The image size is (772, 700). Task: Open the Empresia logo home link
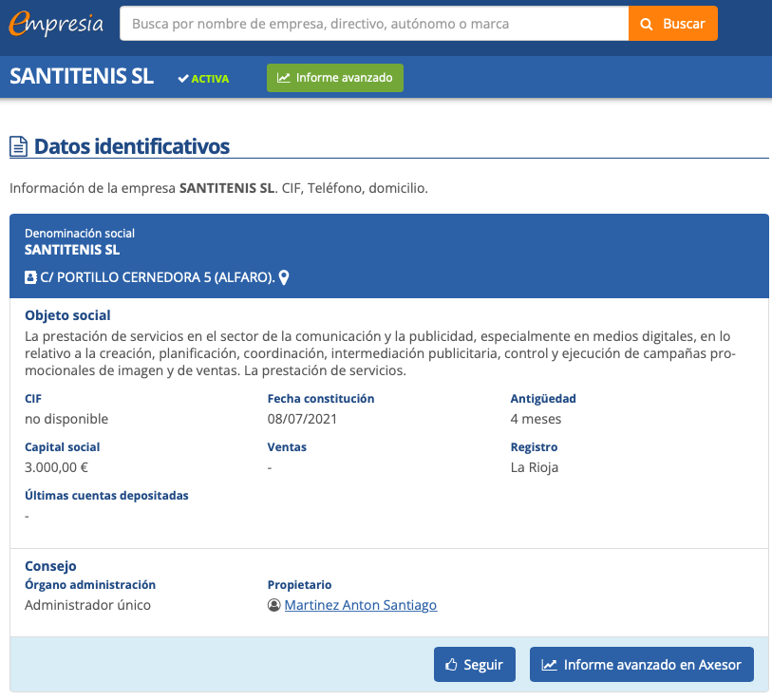click(56, 23)
